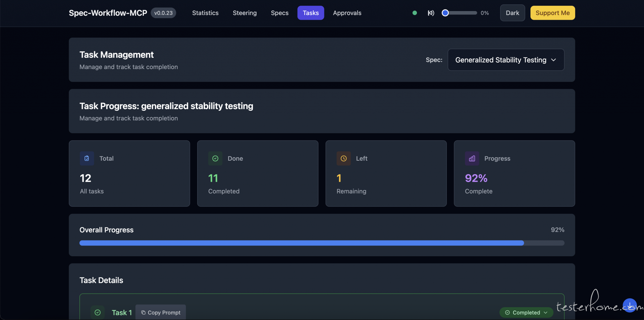644x320 pixels.
Task: Open the Generalized Stability Testing spec dropdown
Action: click(500, 60)
